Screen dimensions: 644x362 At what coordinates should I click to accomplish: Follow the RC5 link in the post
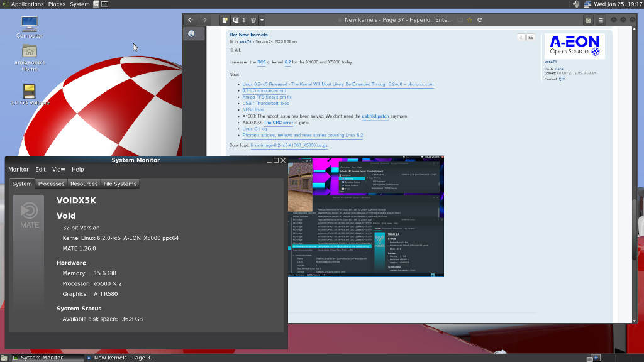coord(261,62)
